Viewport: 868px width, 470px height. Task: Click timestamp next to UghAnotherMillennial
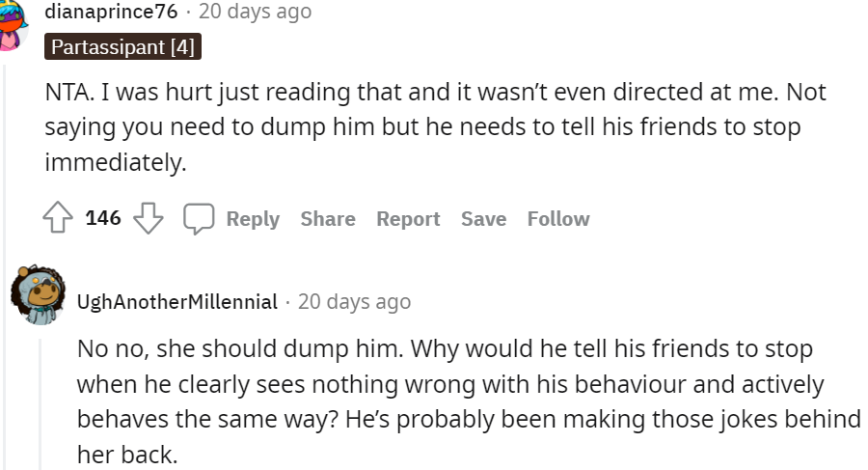(x=354, y=302)
